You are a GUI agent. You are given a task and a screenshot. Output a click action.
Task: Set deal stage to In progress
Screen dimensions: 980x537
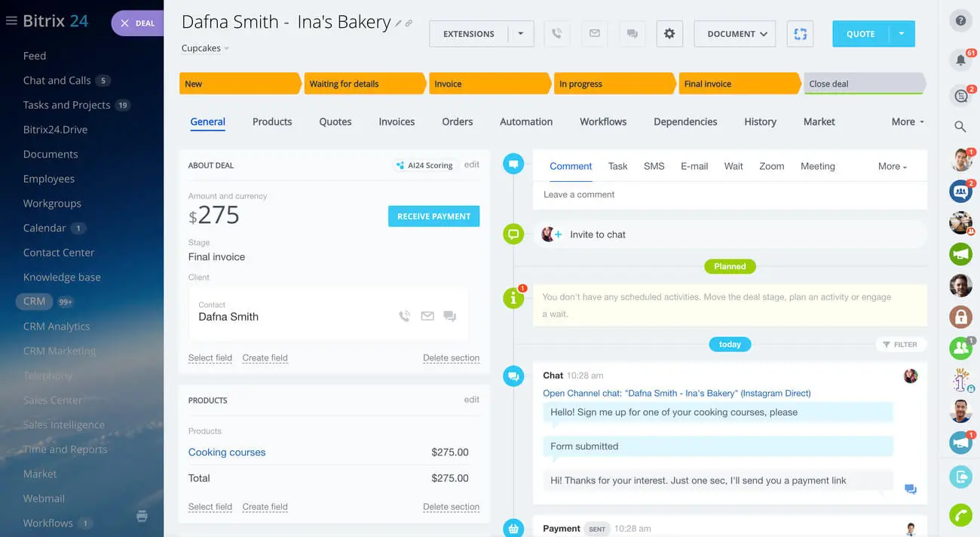click(614, 84)
